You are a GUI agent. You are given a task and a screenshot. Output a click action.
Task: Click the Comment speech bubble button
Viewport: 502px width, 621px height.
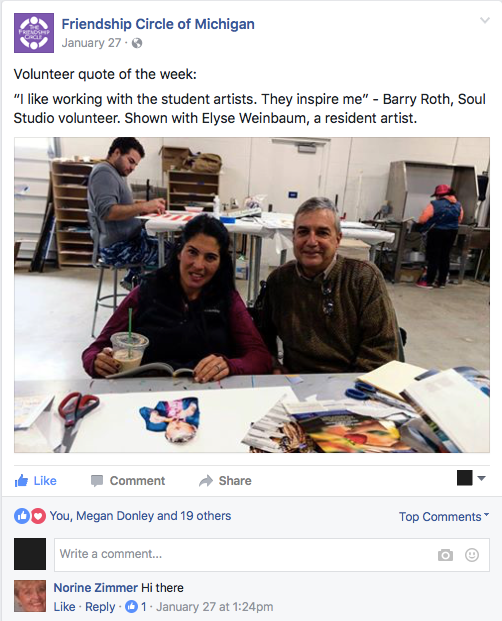pos(127,480)
